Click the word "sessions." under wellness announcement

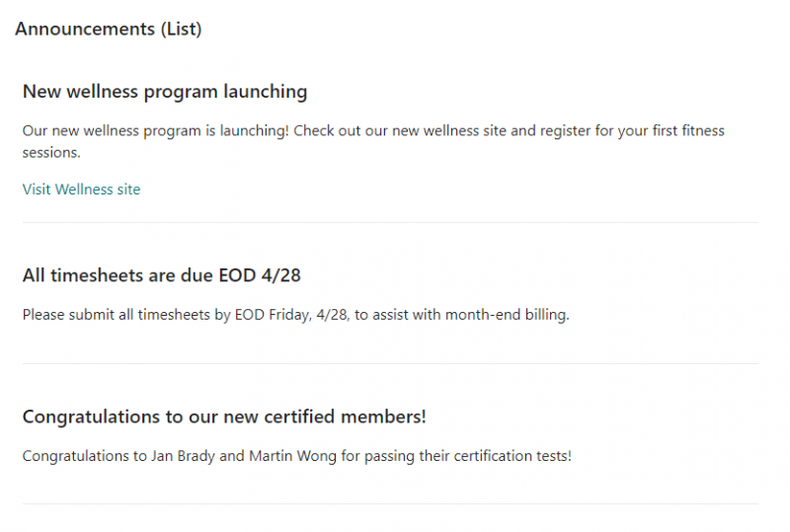tap(50, 153)
